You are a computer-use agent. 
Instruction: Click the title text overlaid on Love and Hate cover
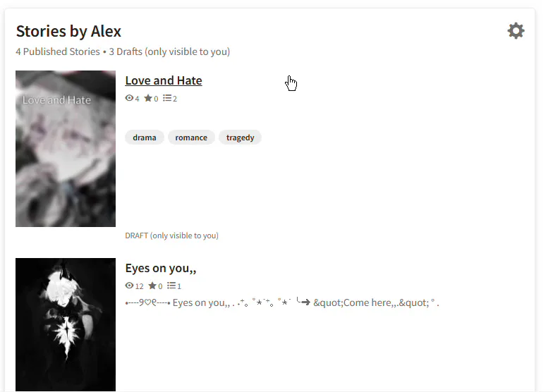pos(56,100)
